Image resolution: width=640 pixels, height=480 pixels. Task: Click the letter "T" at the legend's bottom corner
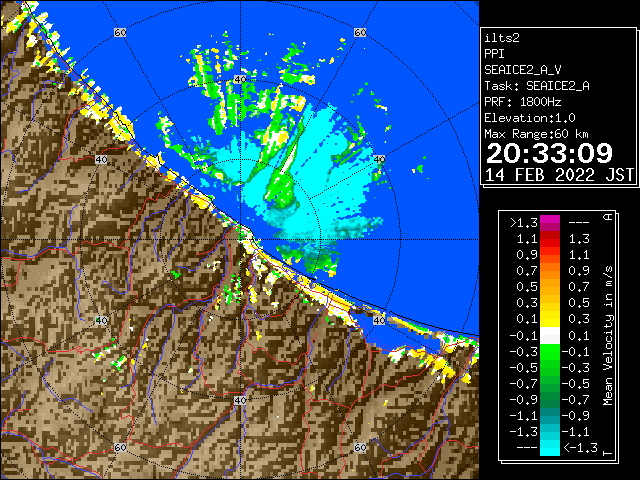pos(608,453)
